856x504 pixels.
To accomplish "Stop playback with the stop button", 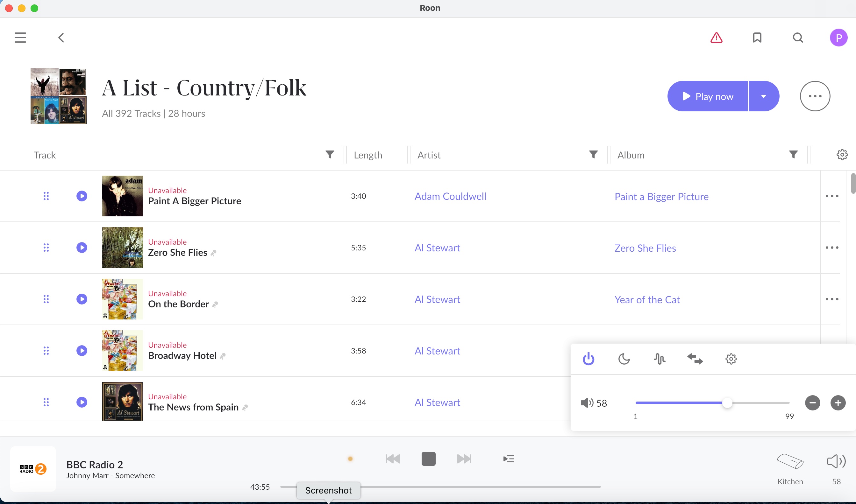I will click(x=429, y=459).
